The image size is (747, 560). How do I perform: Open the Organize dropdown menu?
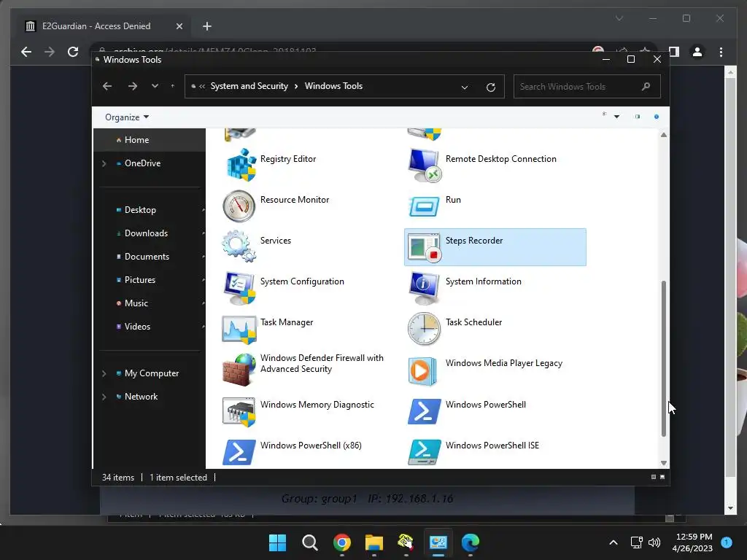127,117
